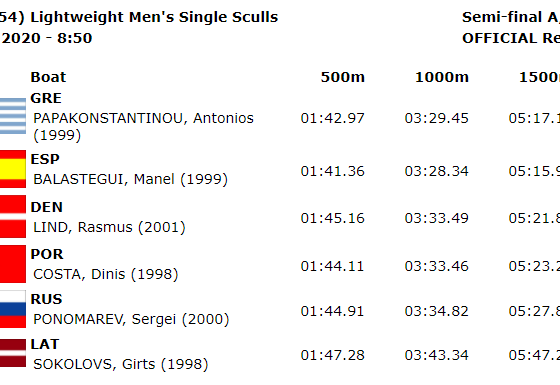The image size is (560, 385).
Task: Click the RUS country code label
Action: point(46,299)
